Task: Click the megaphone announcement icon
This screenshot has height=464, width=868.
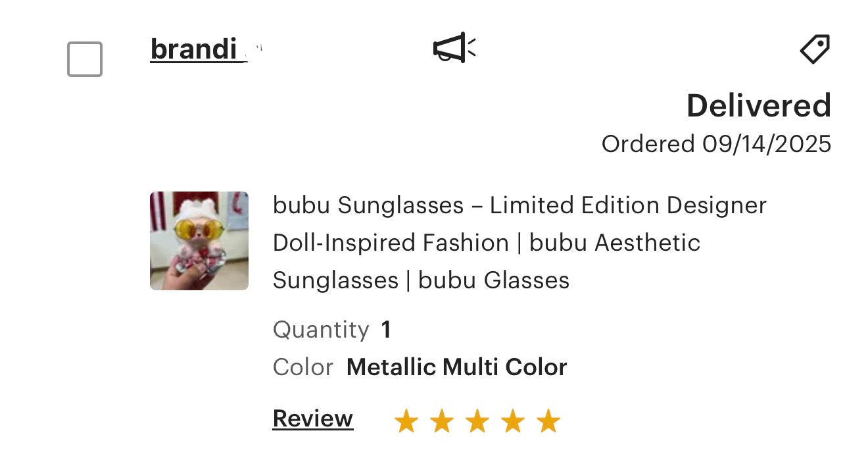Action: [454, 49]
